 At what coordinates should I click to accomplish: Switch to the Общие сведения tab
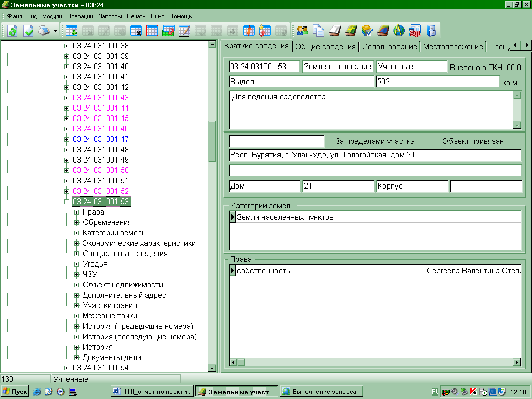[325, 46]
